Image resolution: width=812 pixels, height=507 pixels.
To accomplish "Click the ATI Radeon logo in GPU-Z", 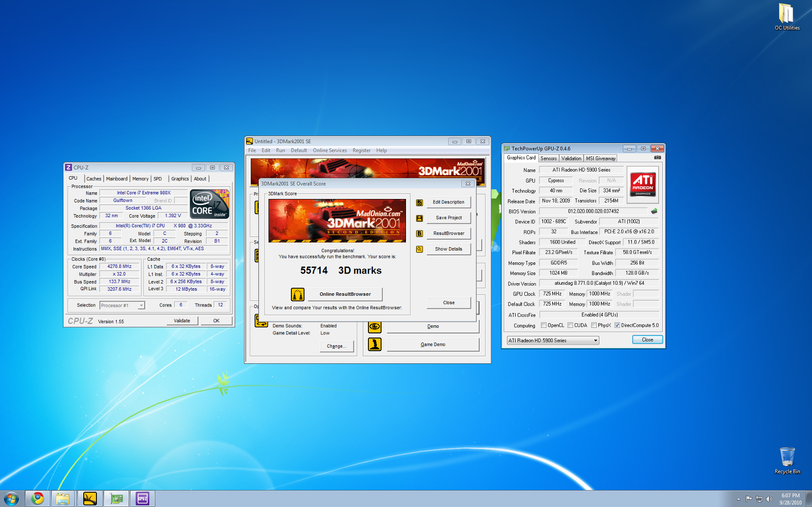I will [x=642, y=184].
